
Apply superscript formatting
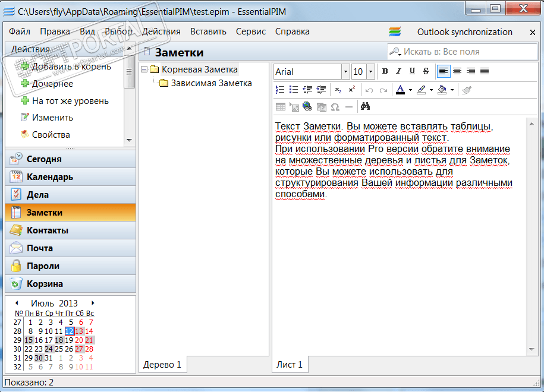[x=352, y=90]
